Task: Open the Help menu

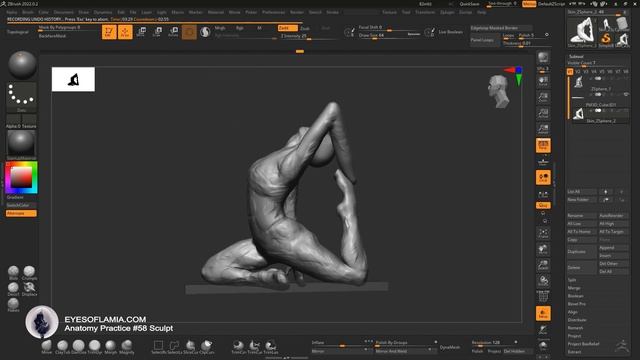Action: pos(482,12)
